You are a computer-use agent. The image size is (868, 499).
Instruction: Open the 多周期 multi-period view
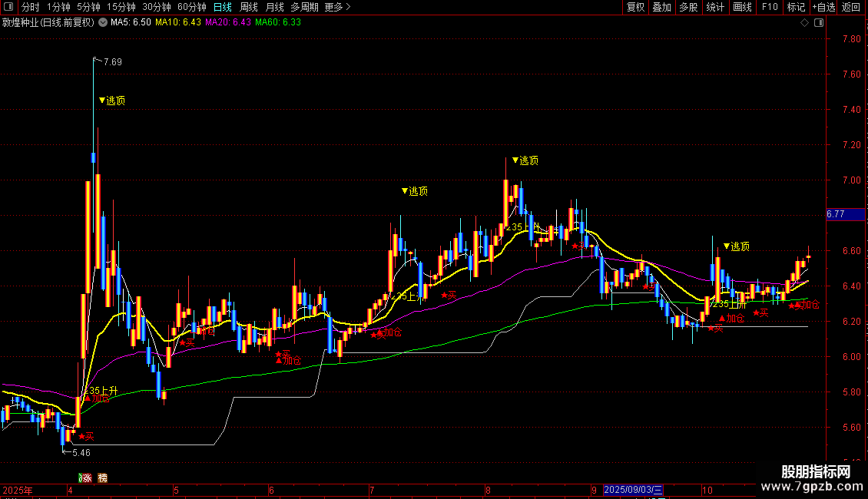point(304,7)
